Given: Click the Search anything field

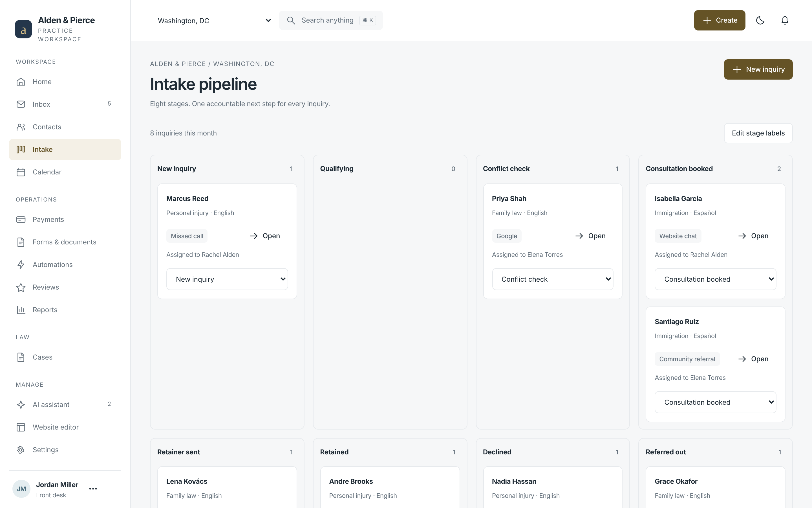Looking at the screenshot, I should click(331, 21).
